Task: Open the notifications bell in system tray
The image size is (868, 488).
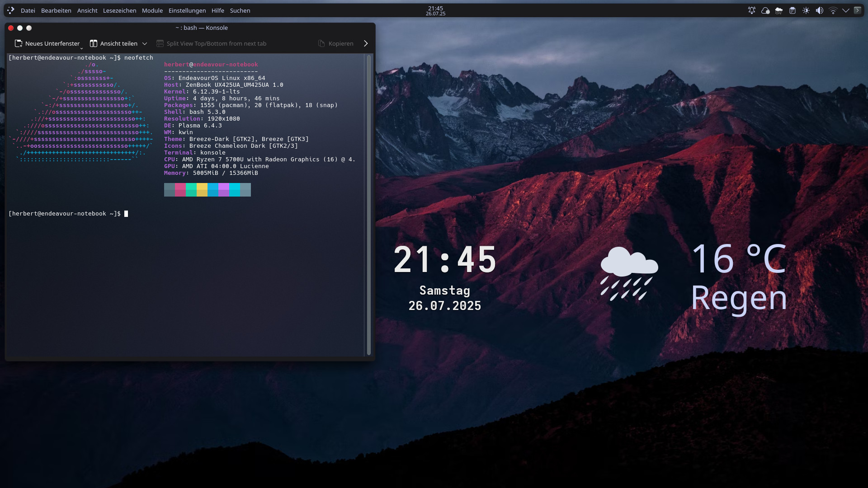Action: pyautogui.click(x=751, y=10)
